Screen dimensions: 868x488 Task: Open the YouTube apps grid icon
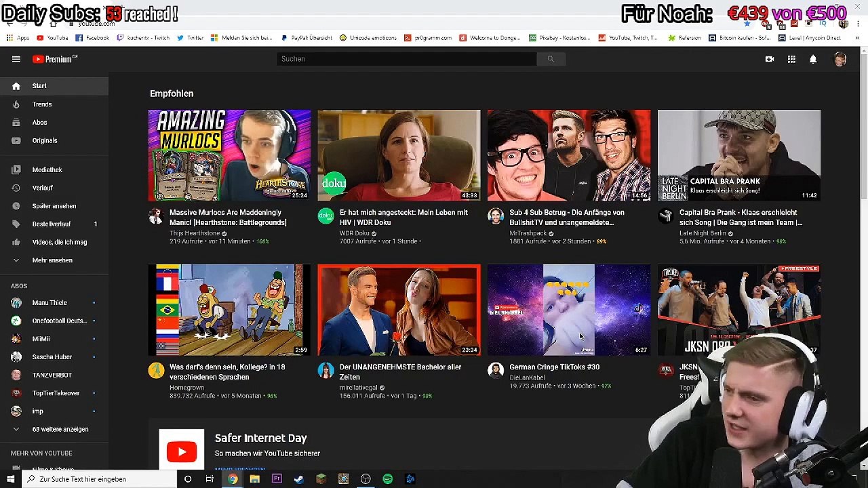tap(791, 59)
